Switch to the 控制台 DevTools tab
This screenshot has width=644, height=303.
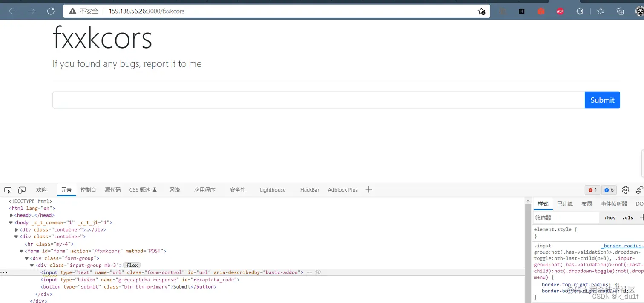[88, 190]
